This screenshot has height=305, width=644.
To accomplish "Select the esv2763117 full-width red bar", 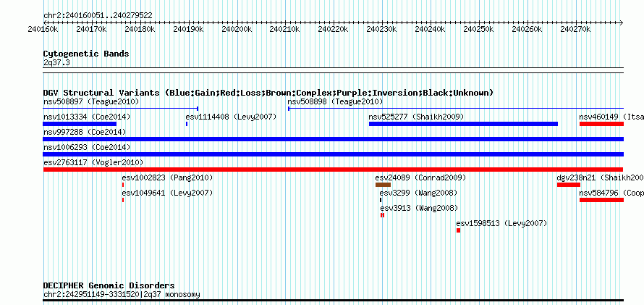I will click(334, 170).
